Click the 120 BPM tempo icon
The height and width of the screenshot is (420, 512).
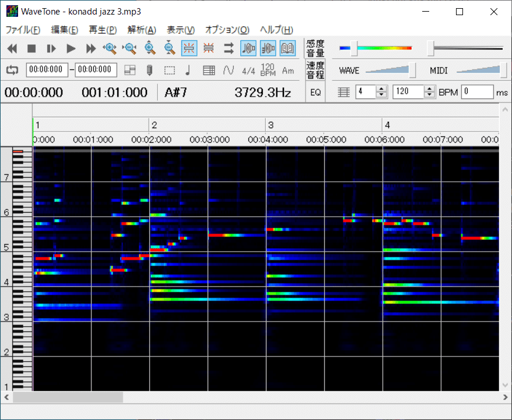pyautogui.click(x=268, y=70)
